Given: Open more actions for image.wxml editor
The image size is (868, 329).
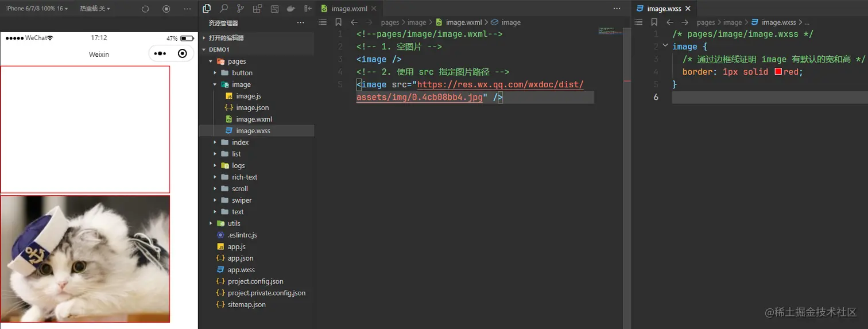Looking at the screenshot, I should (617, 9).
